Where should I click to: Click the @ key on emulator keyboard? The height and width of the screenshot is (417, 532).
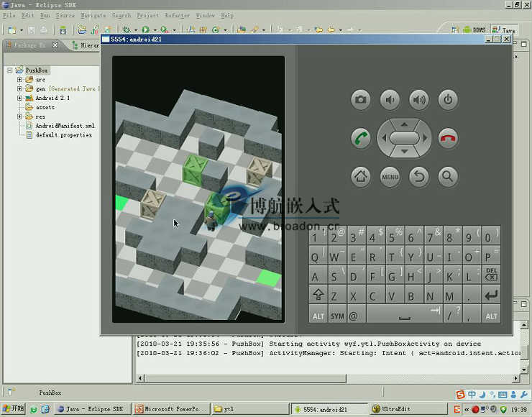(357, 314)
